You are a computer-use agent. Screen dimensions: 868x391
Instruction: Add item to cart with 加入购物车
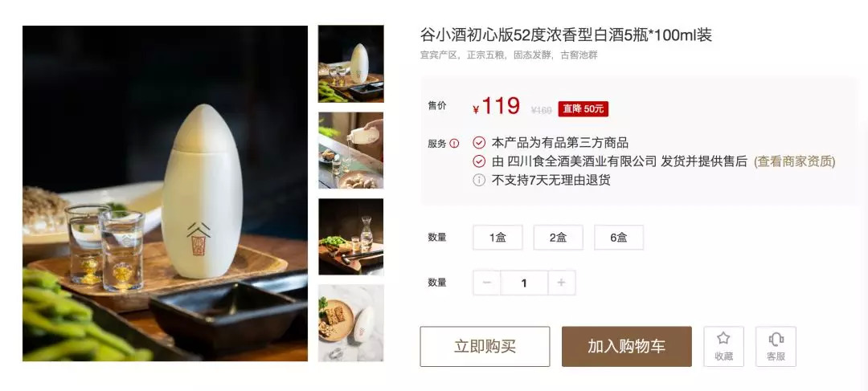[627, 347]
